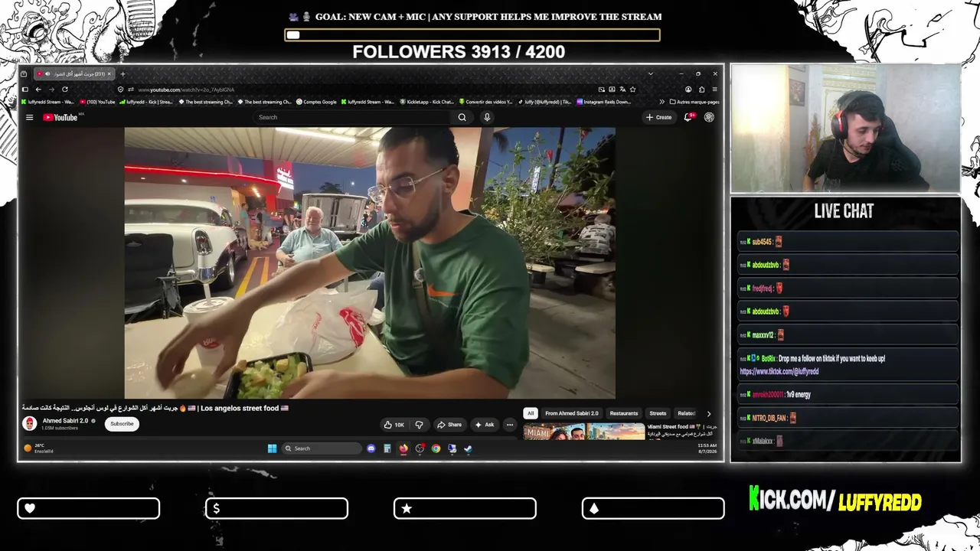Click the Ahmed Sabiri 2.0 channel name
The height and width of the screenshot is (551, 980).
tap(65, 421)
